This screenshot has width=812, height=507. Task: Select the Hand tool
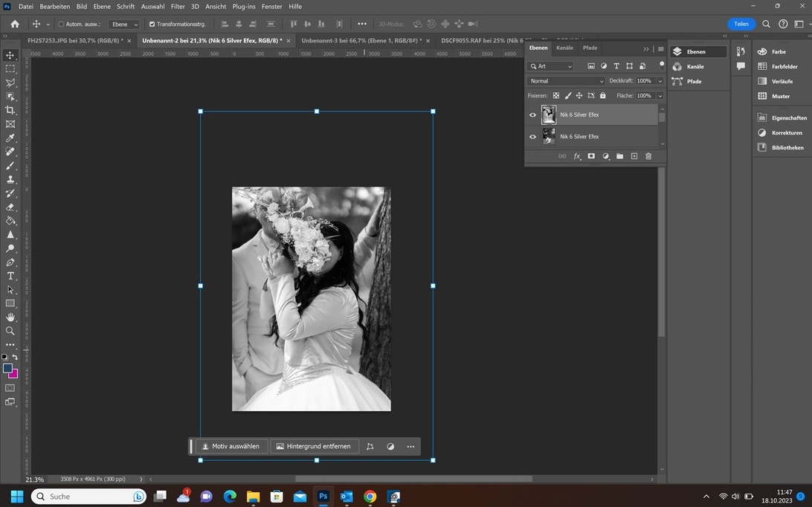point(10,317)
